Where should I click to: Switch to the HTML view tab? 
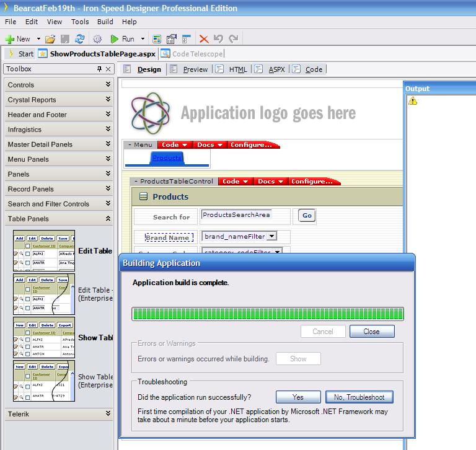pos(231,69)
